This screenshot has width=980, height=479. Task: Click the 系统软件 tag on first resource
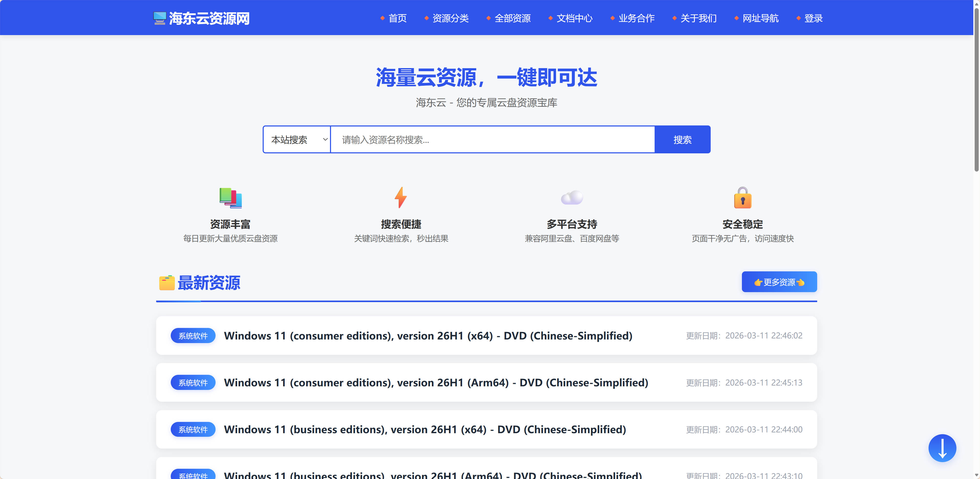[193, 336]
